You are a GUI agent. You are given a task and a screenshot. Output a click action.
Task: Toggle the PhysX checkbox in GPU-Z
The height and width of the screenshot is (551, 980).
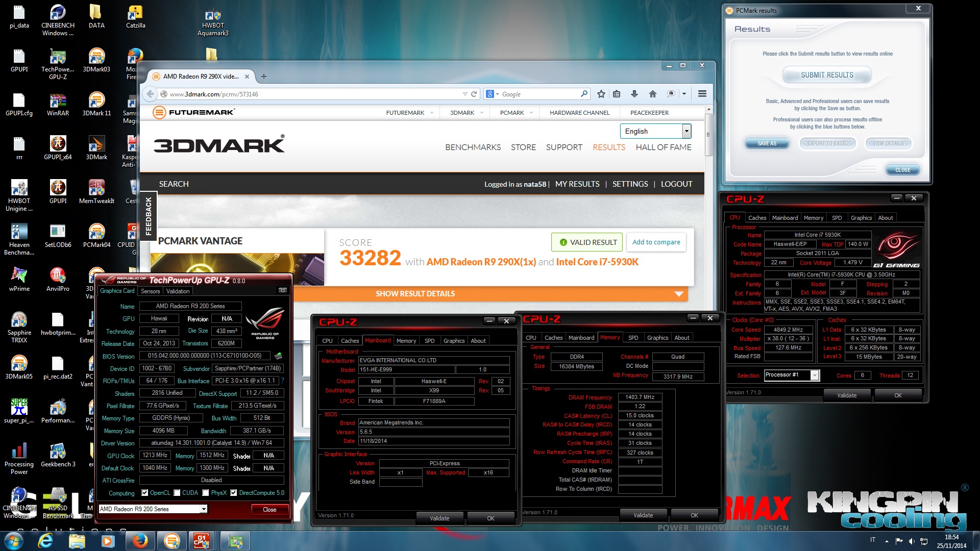pos(206,493)
